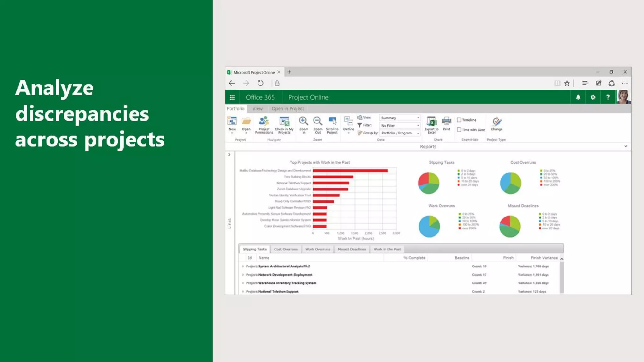Click the Finish Variance column header

[544, 258]
